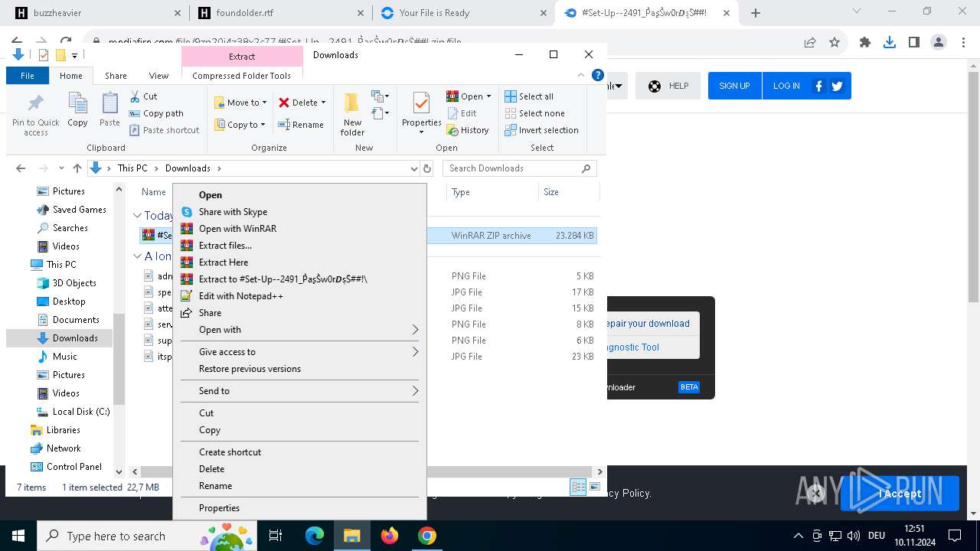Click the Back navigation arrow in Explorer
This screenshot has width=980, height=551.
[x=21, y=168]
